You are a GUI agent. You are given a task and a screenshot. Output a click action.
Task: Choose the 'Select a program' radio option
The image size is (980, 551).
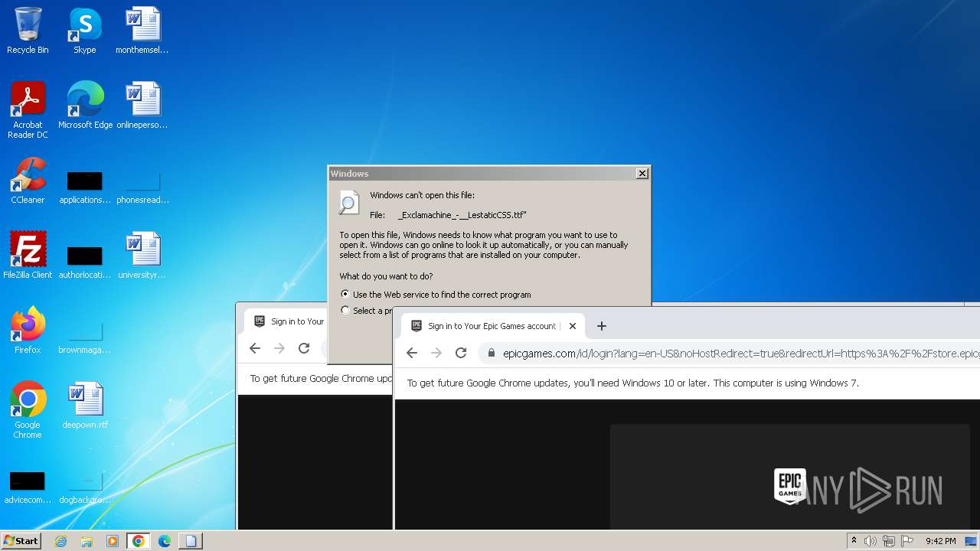pyautogui.click(x=345, y=310)
